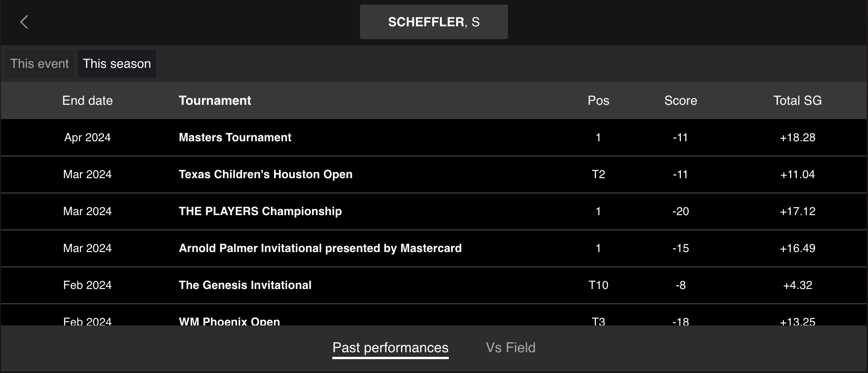The width and height of the screenshot is (868, 373).
Task: Sort by Tournament column header
Action: click(x=215, y=101)
